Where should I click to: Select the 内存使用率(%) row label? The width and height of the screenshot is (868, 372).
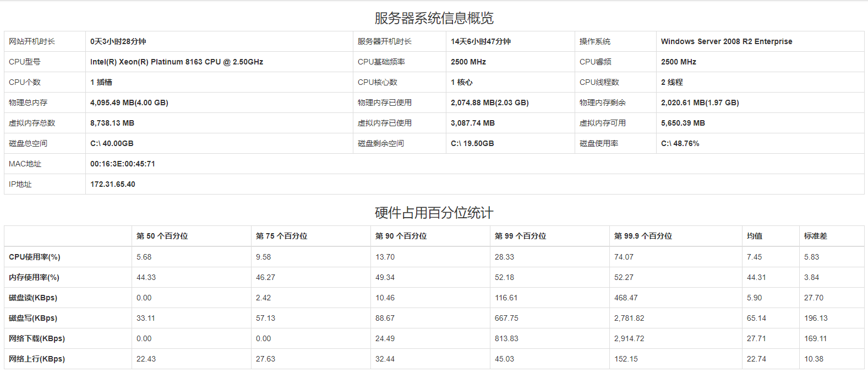pyautogui.click(x=34, y=277)
